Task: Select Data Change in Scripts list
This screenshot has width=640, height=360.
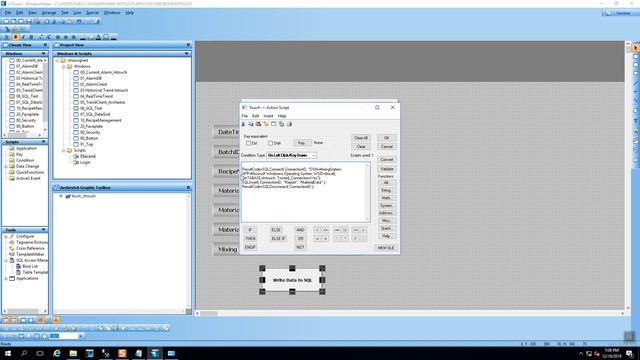Action: pyautogui.click(x=27, y=167)
